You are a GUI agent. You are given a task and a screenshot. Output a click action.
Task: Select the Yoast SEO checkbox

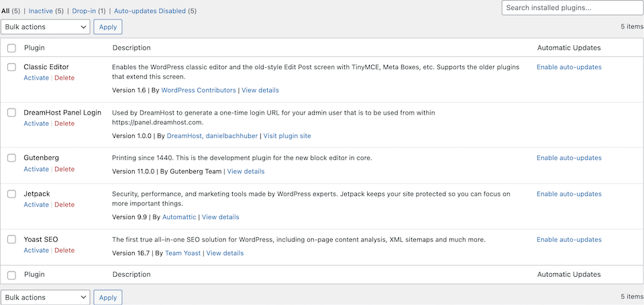(11, 239)
